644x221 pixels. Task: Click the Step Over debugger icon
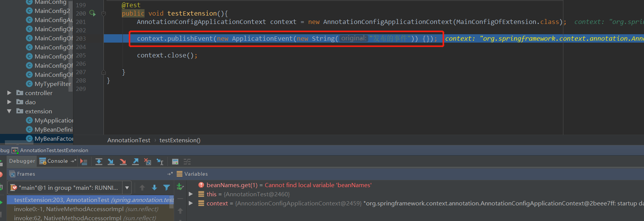(x=99, y=162)
